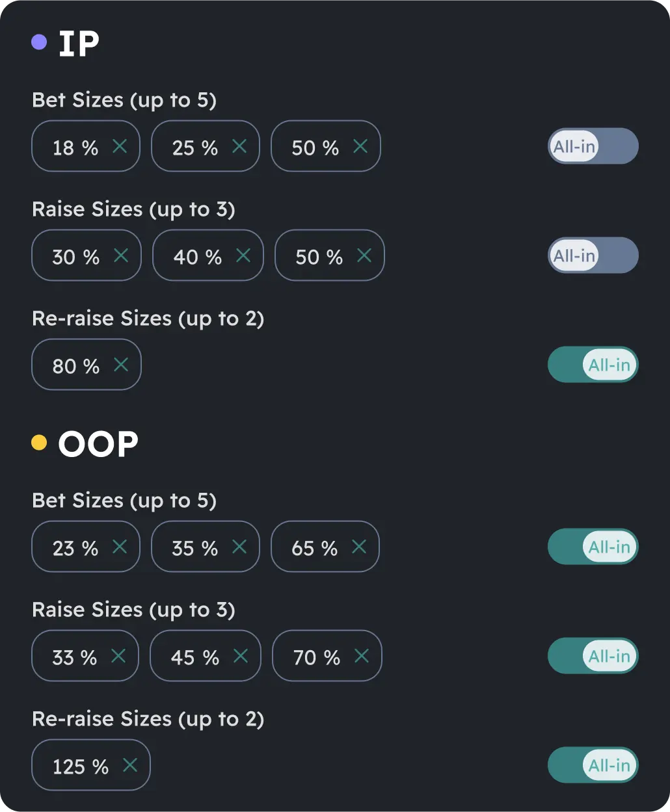Disable All-in for IP re-raise sizes
Image resolution: width=670 pixels, height=812 pixels.
coord(593,365)
